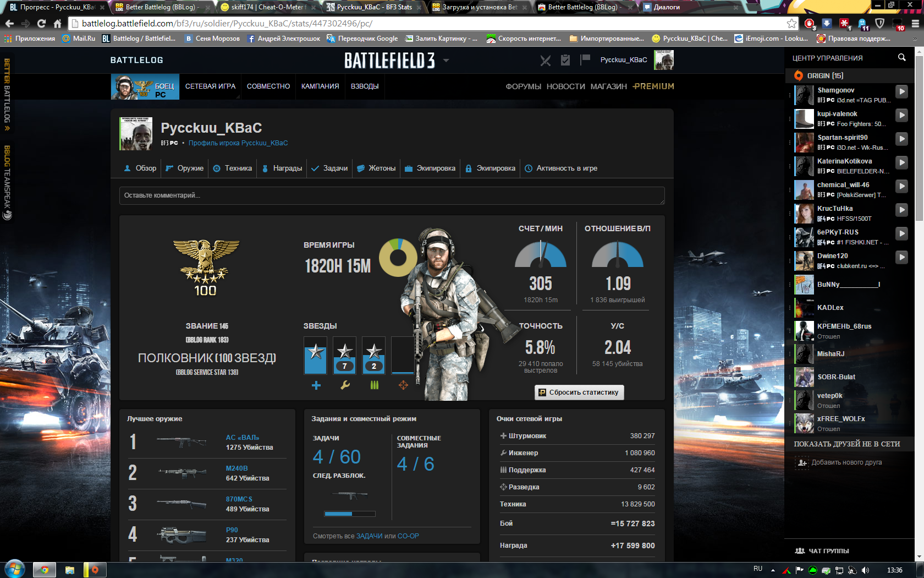Switch to the Награды tab
This screenshot has width=924, height=578.
point(282,168)
